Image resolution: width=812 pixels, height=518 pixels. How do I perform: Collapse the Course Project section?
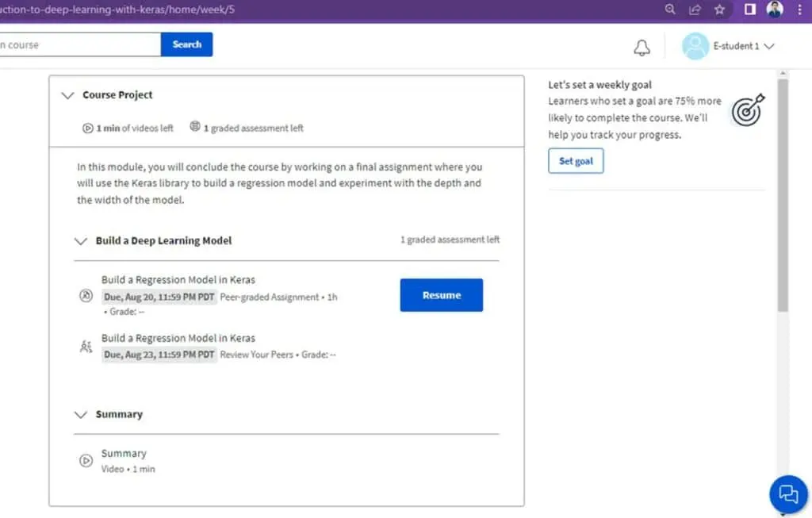pyautogui.click(x=68, y=95)
